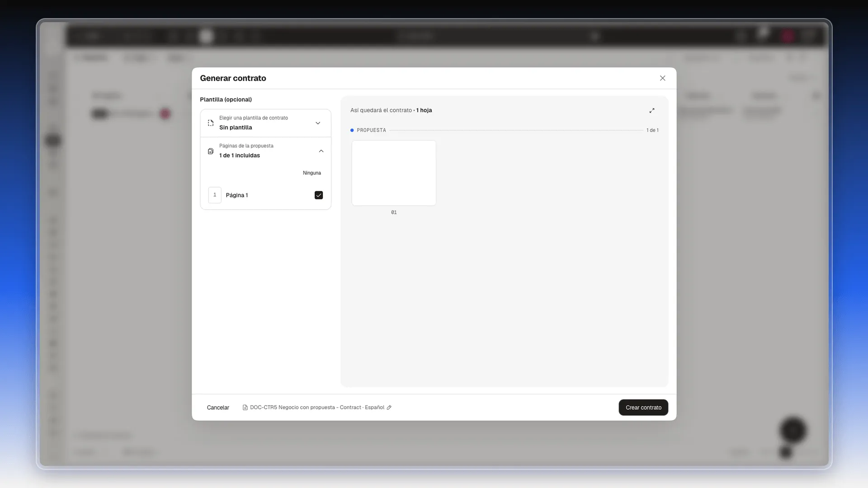Click the 'Así quedará el contrato' heading
Viewport: 868px width, 488px height.
tap(381, 110)
